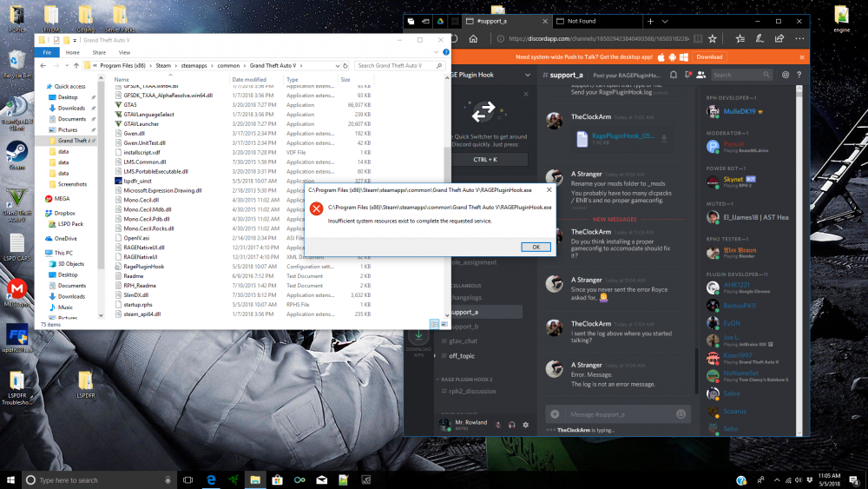
Task: Dismiss the orange Discord desktop app banner
Action: [x=801, y=57]
